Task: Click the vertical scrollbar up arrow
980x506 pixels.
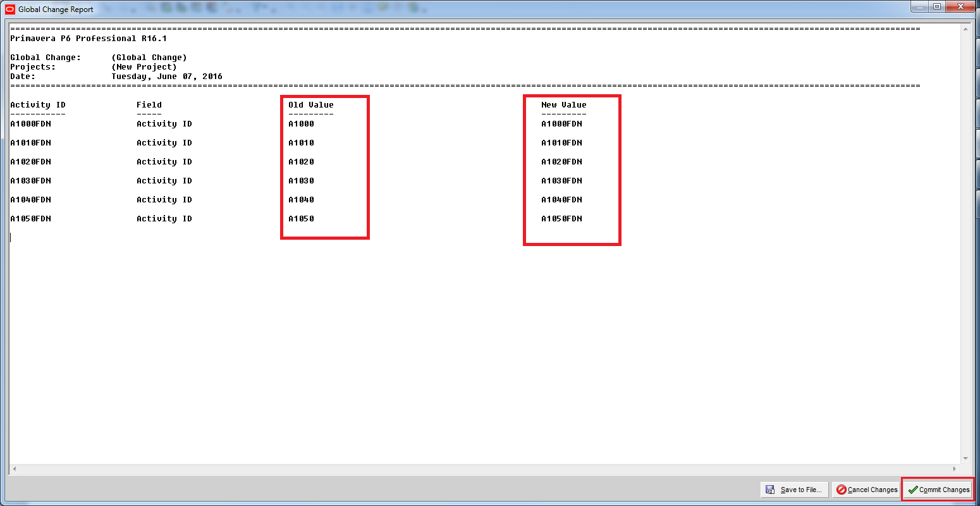Action: click(965, 29)
